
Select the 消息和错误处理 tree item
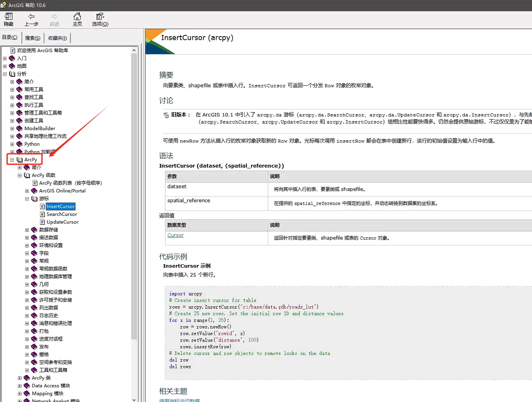[x=55, y=323]
